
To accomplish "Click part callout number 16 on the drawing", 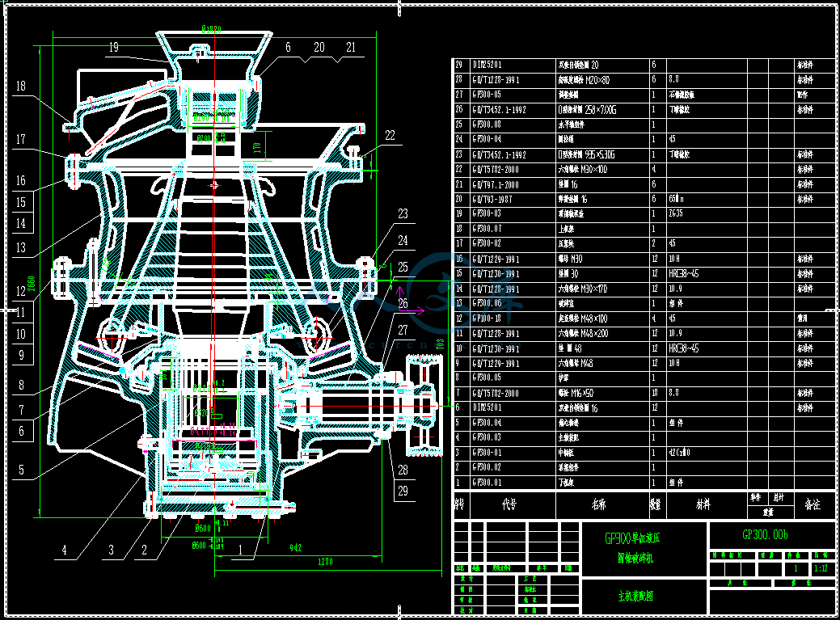I will (x=20, y=180).
